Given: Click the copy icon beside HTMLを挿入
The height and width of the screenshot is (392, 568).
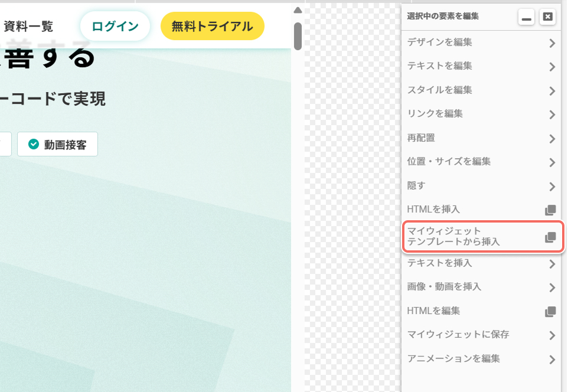Looking at the screenshot, I should pos(550,210).
